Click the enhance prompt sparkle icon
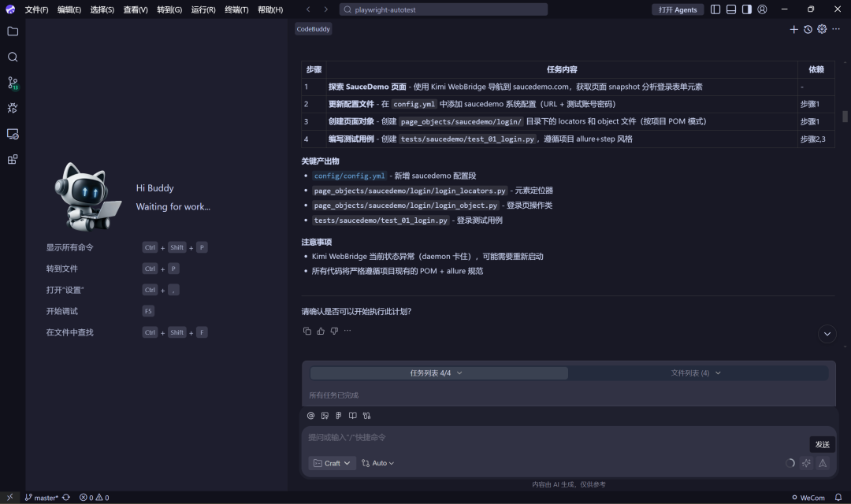 [x=807, y=463]
